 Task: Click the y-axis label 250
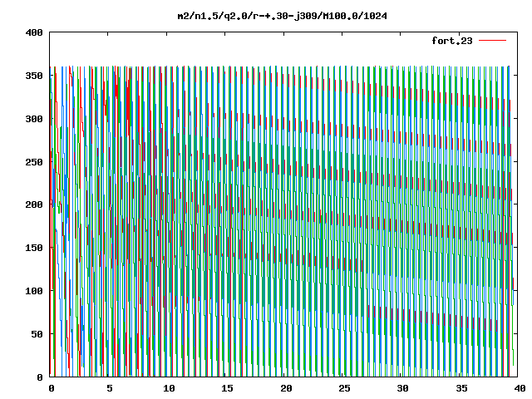[34, 162]
